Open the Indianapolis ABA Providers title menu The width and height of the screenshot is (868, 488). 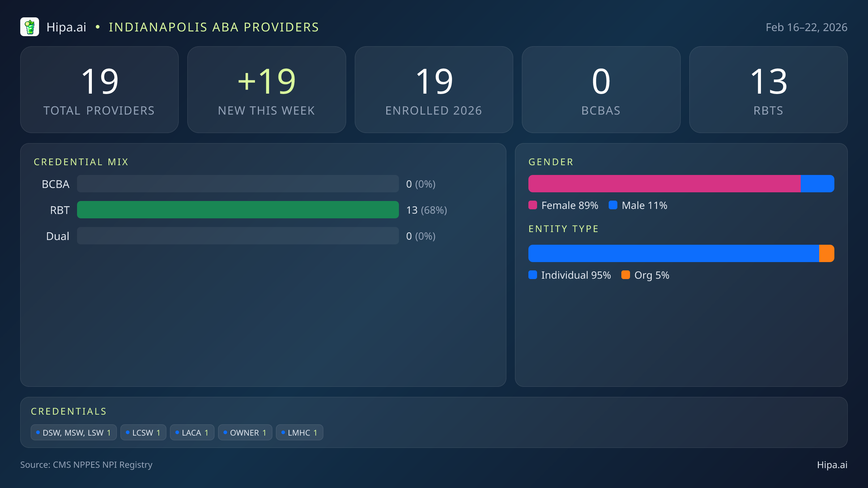point(214,27)
